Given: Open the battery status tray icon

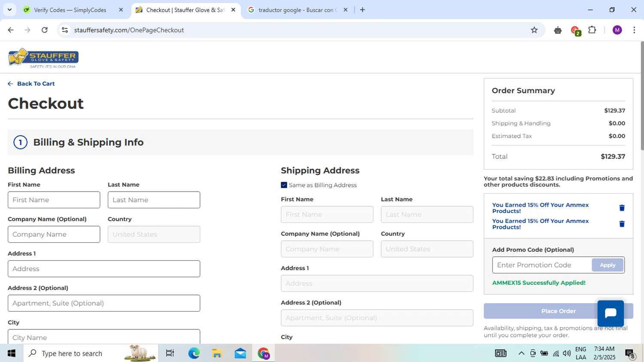Looking at the screenshot, I should click(544, 353).
